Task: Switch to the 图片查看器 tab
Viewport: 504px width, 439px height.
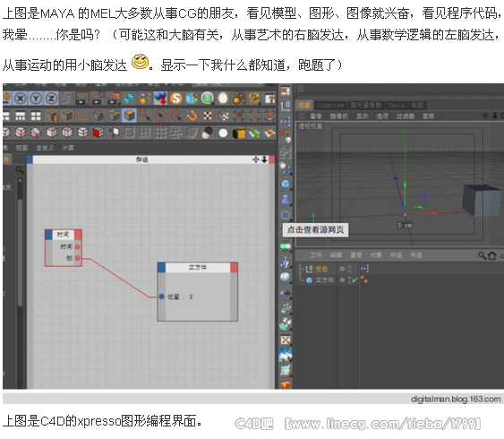Action: click(x=365, y=105)
